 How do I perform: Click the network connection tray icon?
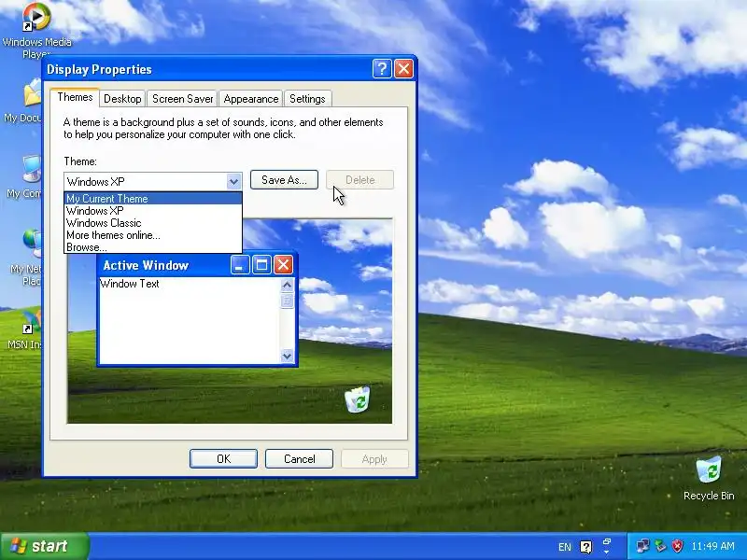642,546
